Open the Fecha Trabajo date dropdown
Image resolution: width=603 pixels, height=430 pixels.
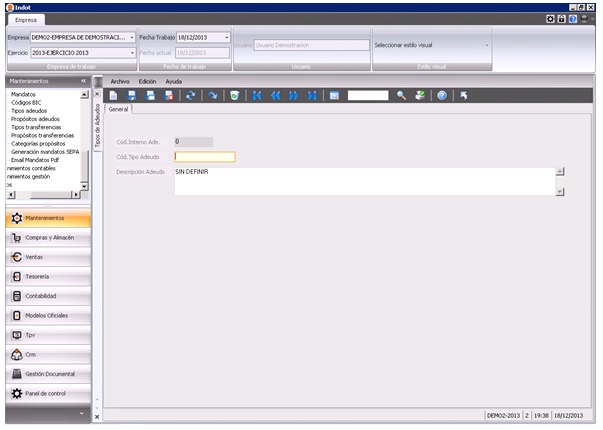227,37
